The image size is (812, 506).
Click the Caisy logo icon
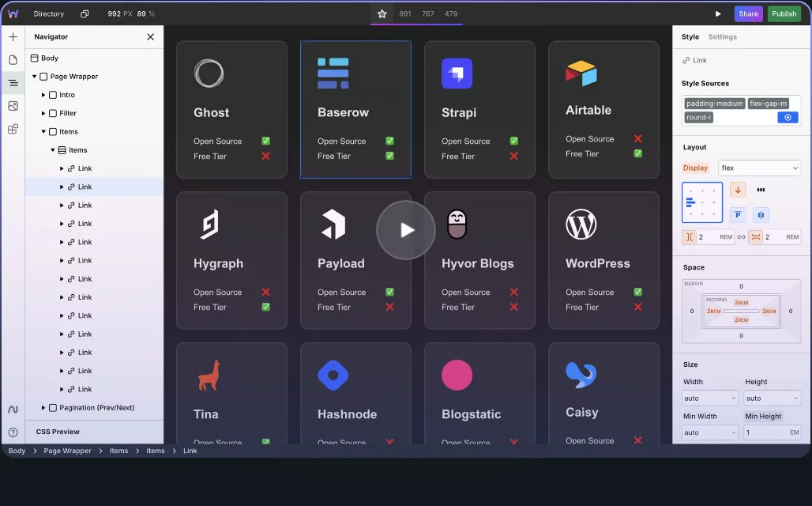(x=581, y=375)
